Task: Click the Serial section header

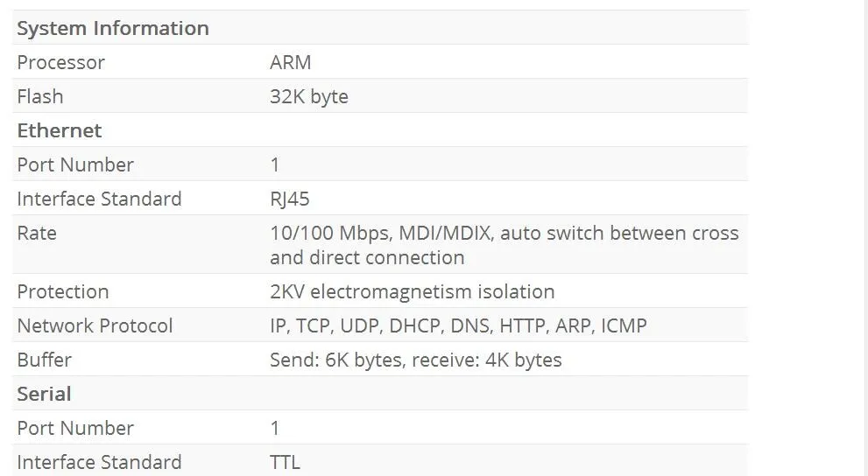Action: point(44,394)
